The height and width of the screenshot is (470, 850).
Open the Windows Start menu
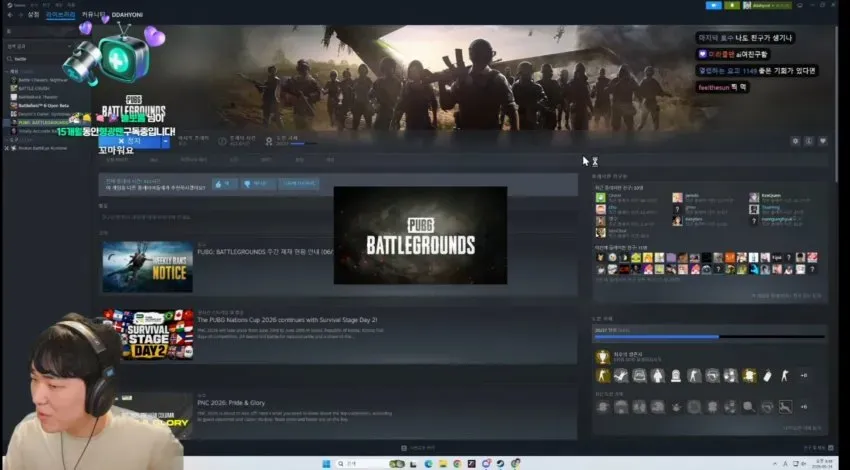pos(326,463)
